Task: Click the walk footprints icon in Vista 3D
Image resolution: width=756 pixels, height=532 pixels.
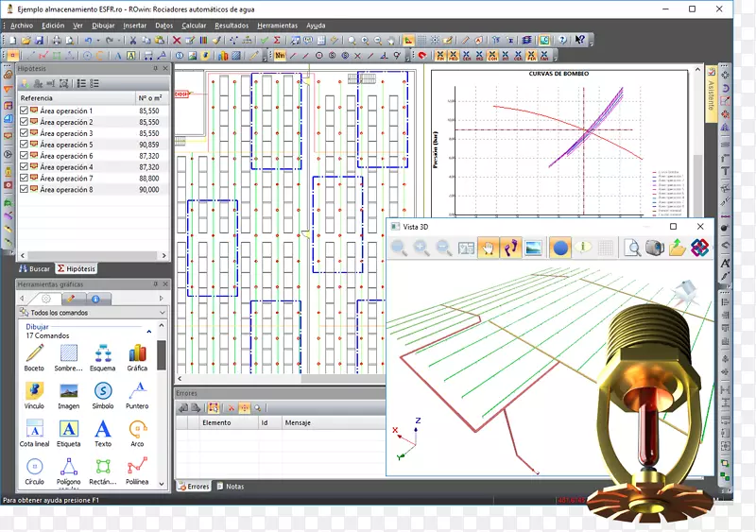Action: [x=510, y=248]
